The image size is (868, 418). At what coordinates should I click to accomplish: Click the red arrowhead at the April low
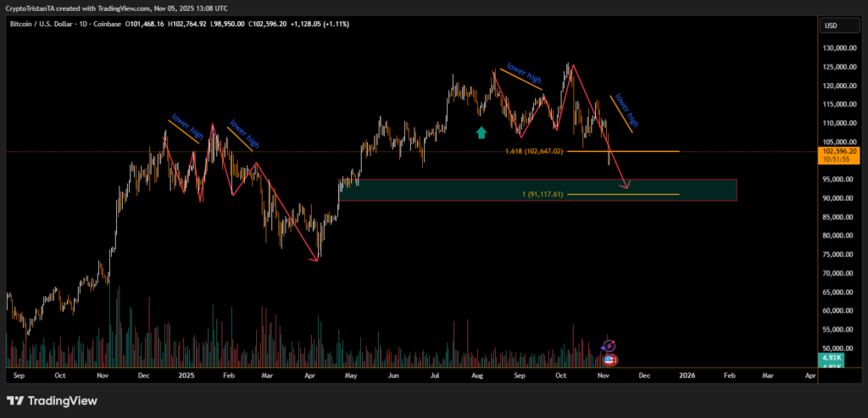(x=316, y=259)
